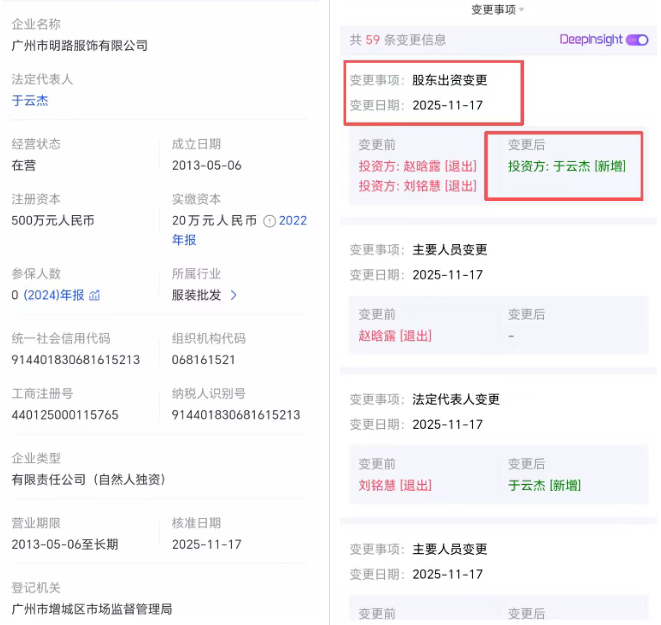Select registration authority 广州市增城区市场监督管理局

(x=92, y=609)
